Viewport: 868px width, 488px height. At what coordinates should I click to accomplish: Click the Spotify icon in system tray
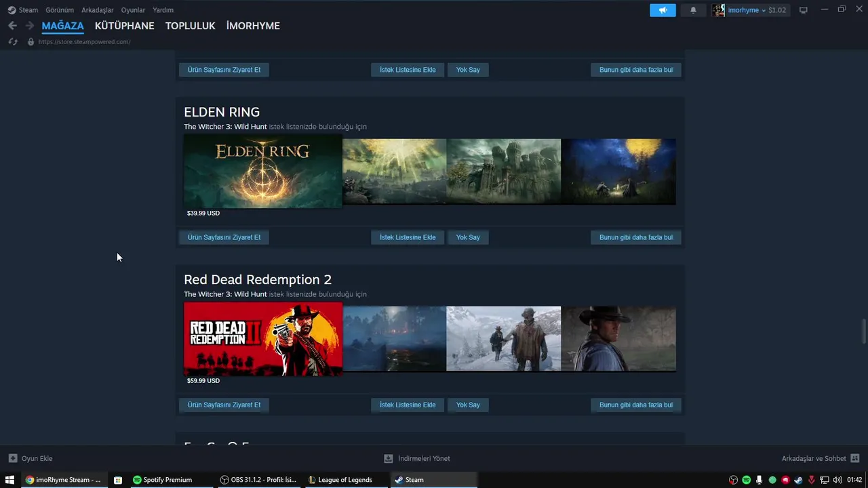click(x=746, y=480)
